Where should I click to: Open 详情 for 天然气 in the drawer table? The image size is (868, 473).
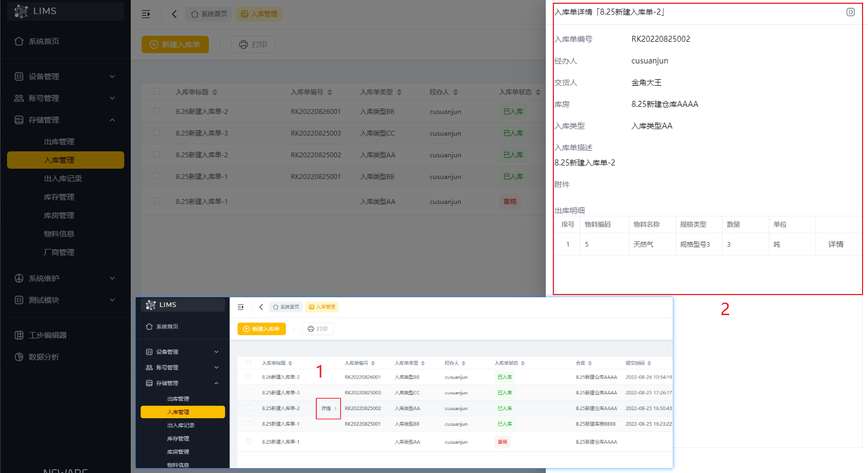tap(835, 245)
